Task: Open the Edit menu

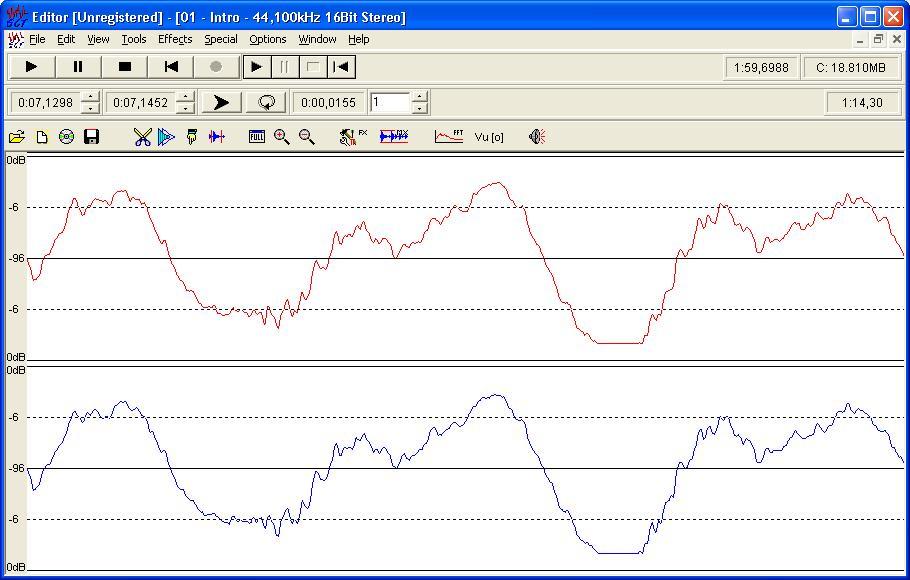Action: coord(66,39)
